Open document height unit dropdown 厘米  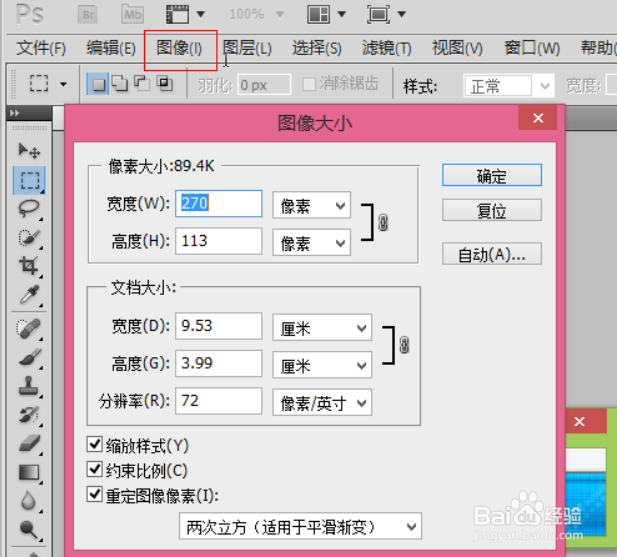tap(322, 365)
